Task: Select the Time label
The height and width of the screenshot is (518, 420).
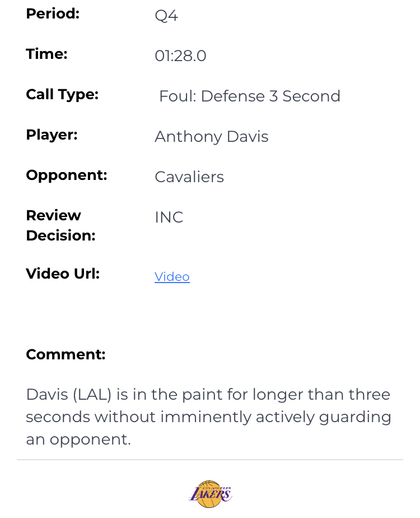Action: pyautogui.click(x=46, y=54)
